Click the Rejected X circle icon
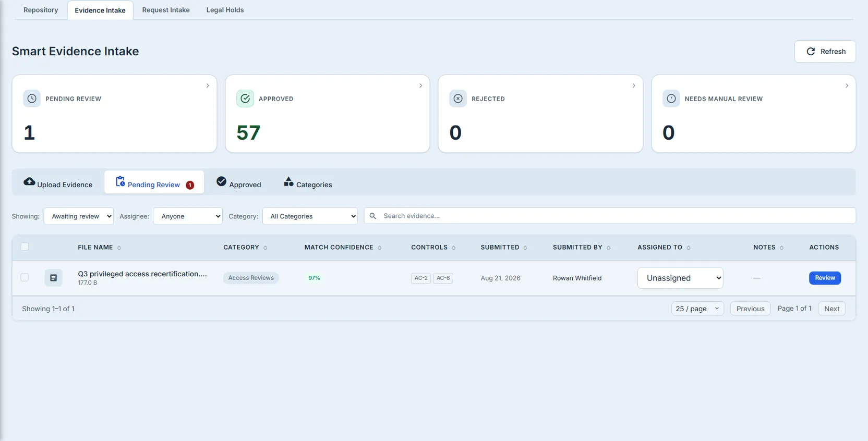 (458, 99)
